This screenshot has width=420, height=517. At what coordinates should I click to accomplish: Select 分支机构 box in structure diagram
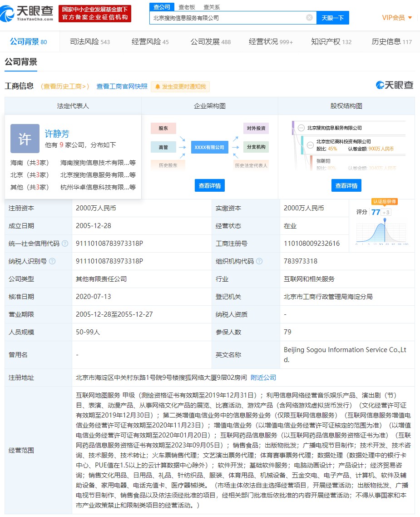pyautogui.click(x=256, y=147)
